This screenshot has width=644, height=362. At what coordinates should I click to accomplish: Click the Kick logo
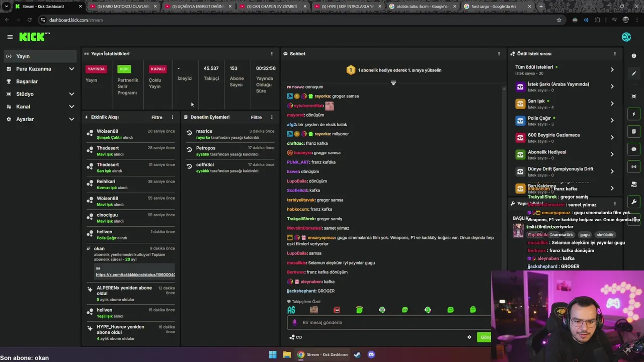click(34, 37)
